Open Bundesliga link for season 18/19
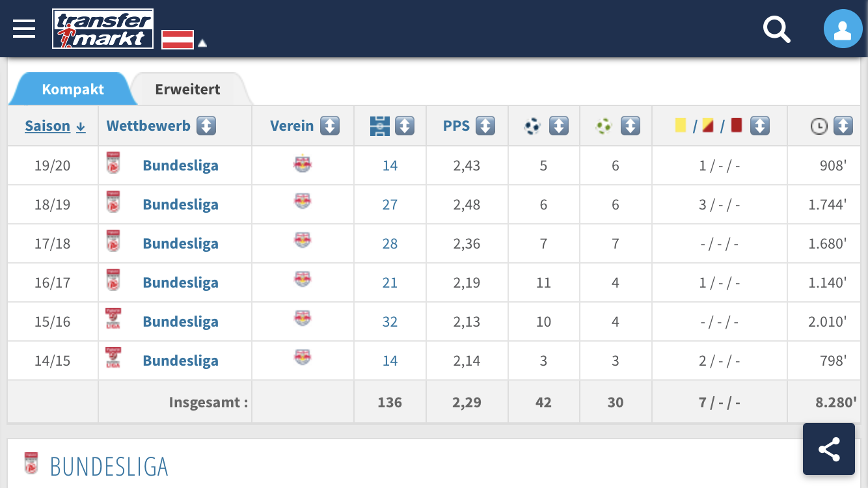This screenshot has width=868, height=488. [x=180, y=204]
